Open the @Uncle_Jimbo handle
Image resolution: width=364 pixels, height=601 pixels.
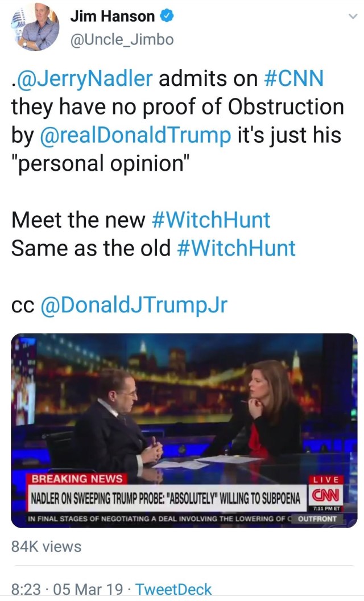[x=121, y=39]
